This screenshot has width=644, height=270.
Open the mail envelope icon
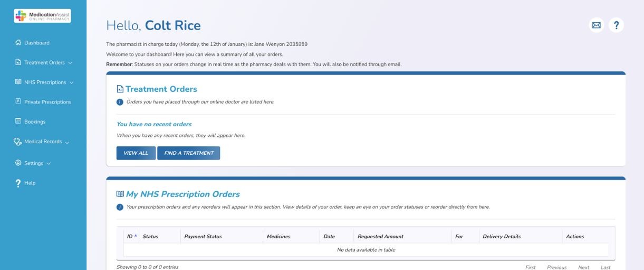click(x=597, y=25)
